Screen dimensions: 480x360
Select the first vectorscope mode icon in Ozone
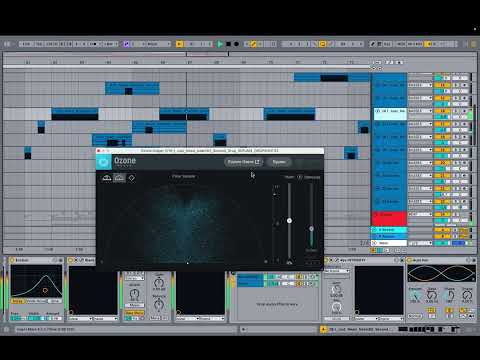pyautogui.click(x=107, y=178)
